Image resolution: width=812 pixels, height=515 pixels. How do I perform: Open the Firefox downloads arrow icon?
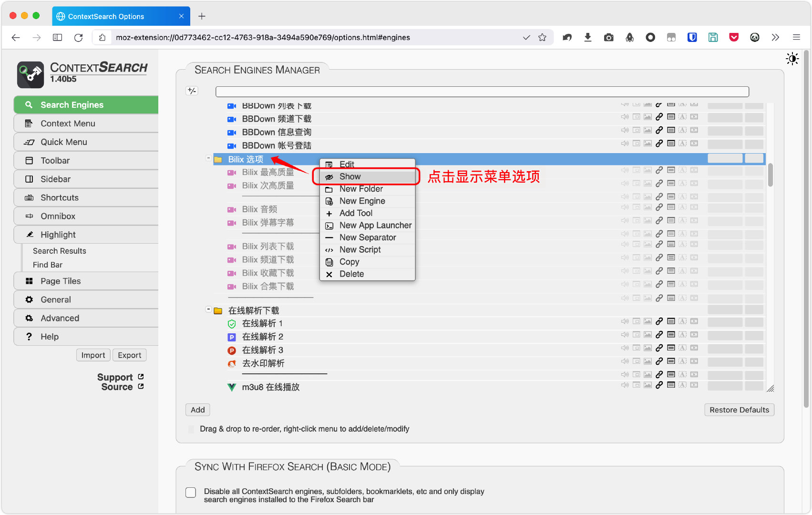(588, 38)
